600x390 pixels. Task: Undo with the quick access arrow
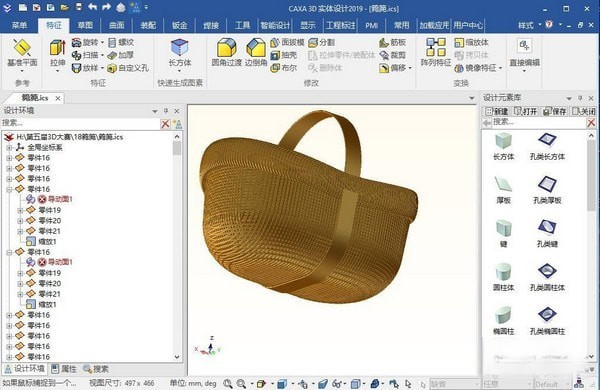click(93, 7)
